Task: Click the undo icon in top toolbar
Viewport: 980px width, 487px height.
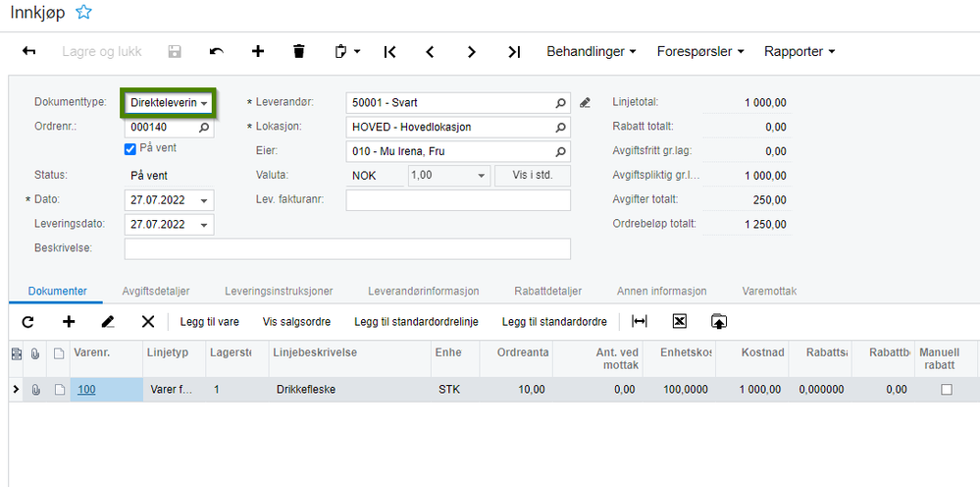Action: [x=216, y=51]
